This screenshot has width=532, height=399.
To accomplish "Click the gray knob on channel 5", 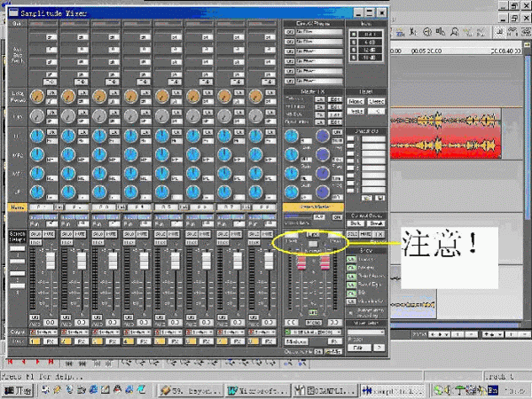I will pos(162,116).
